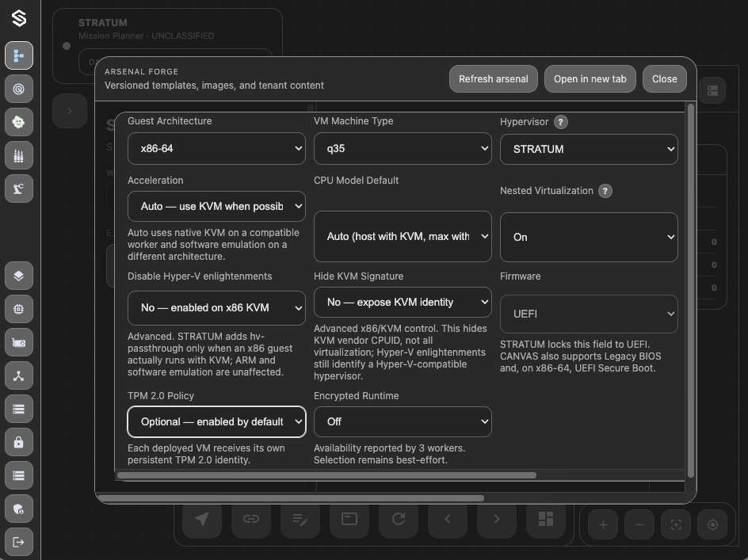Screen dimensions: 748x560
Task: Click the 'Auto uses native KVM' helper text
Action: (213, 245)
